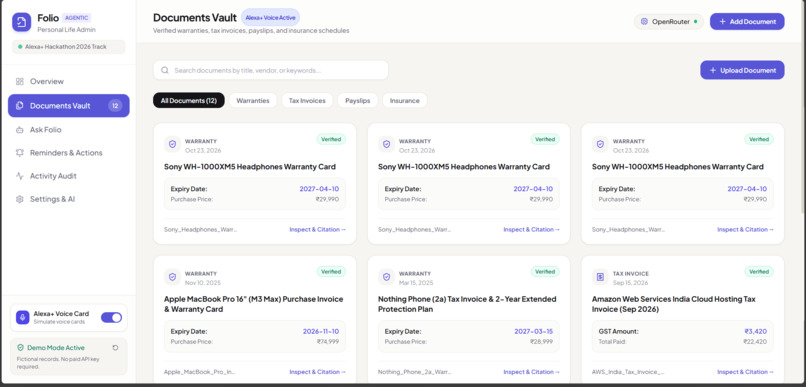Click expiry date 2027-03-15
This screenshot has height=387, width=806.
tap(534, 331)
